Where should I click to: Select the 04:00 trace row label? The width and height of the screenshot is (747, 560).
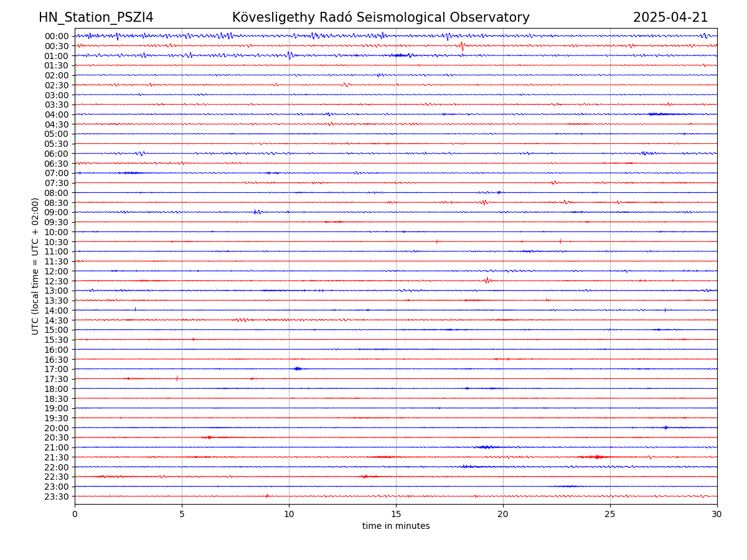[x=56, y=114]
